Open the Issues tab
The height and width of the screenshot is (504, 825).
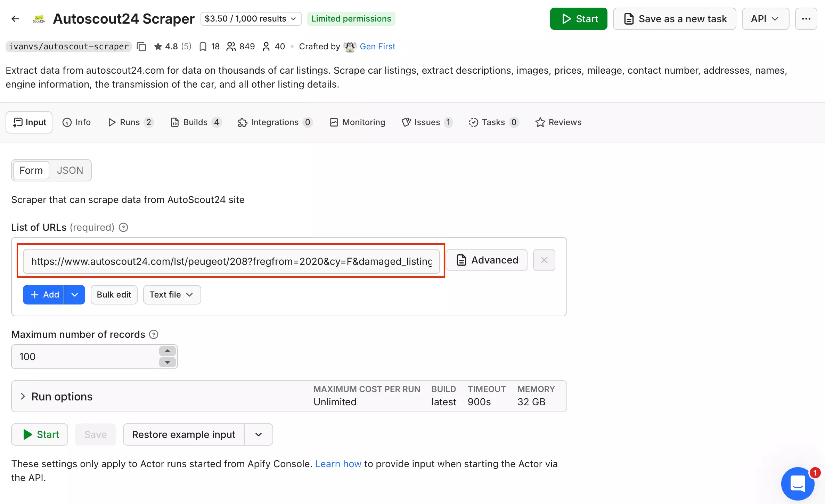[427, 122]
